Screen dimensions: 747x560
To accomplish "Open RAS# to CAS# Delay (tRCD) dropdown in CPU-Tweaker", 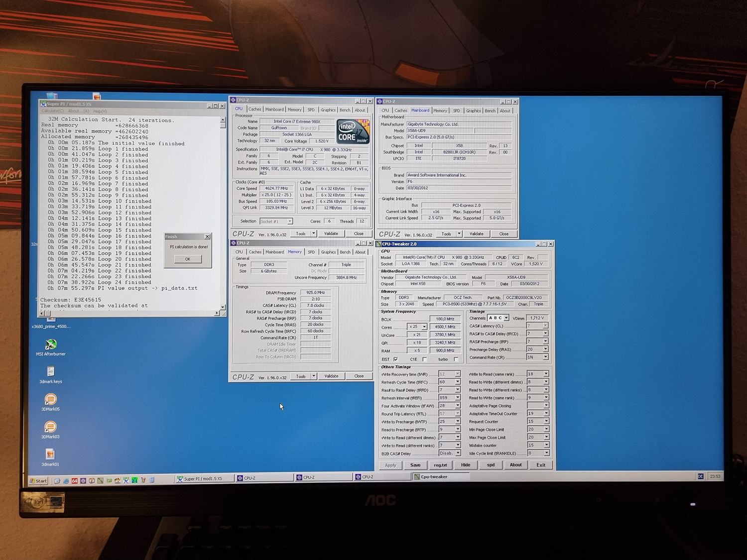I will pos(545,334).
